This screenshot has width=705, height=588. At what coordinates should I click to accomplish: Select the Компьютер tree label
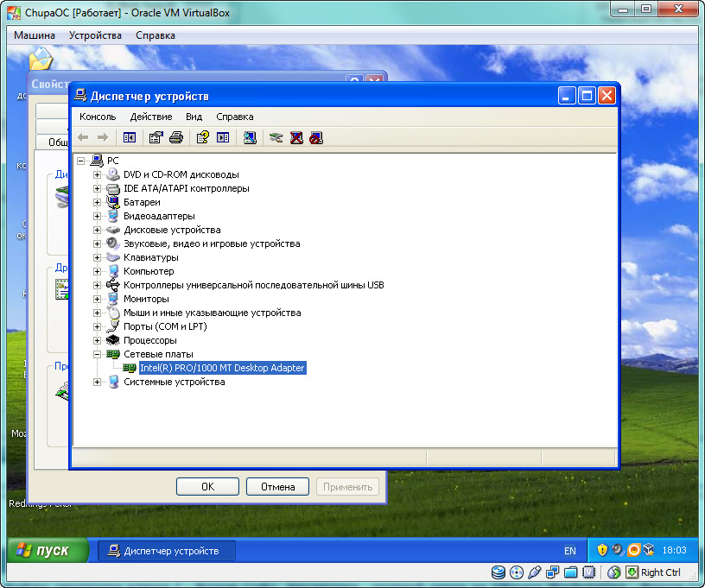pyautogui.click(x=149, y=271)
